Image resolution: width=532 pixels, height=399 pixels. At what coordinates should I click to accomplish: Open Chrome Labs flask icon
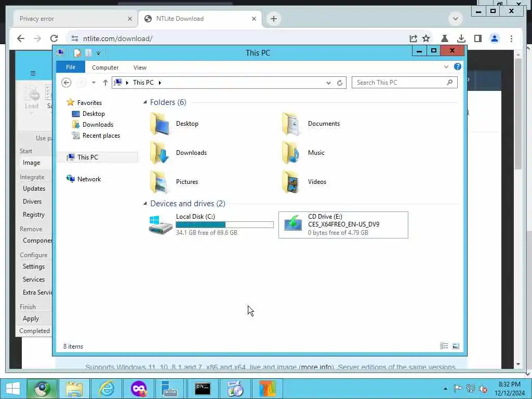(x=445, y=38)
